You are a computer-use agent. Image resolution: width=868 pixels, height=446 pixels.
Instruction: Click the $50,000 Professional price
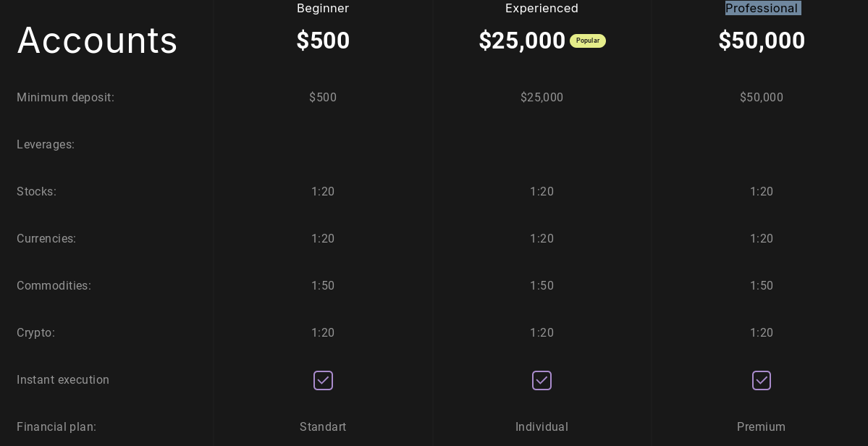[x=761, y=41]
